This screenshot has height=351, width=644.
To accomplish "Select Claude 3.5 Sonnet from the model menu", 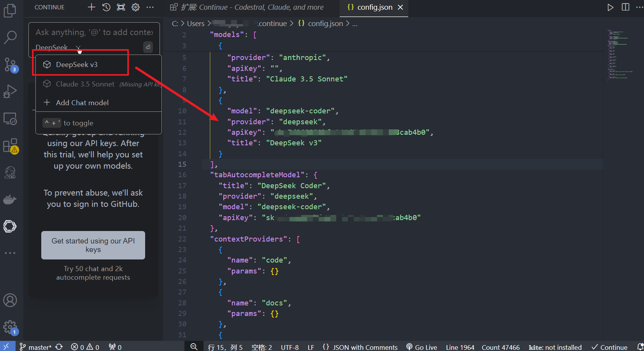I will (85, 84).
